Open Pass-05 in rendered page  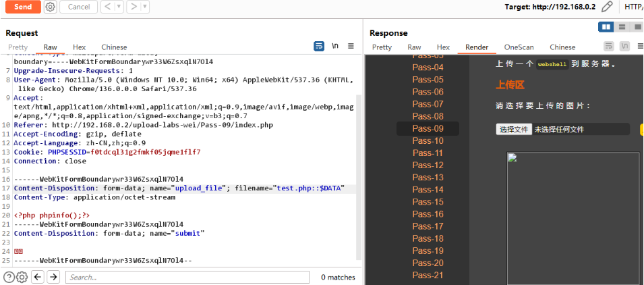428,80
